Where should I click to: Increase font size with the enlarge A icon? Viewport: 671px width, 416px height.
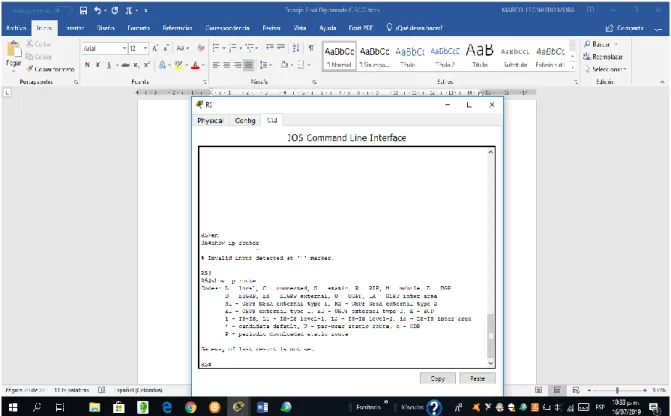point(155,48)
